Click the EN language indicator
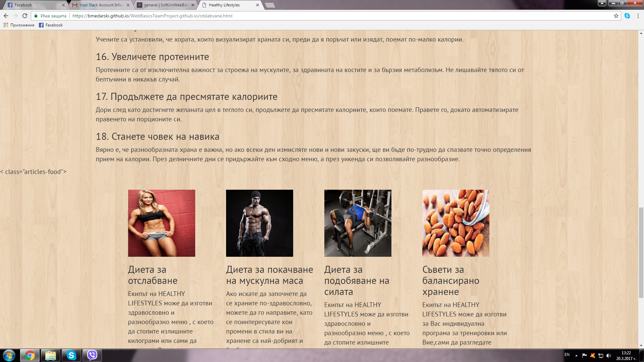 (567, 355)
